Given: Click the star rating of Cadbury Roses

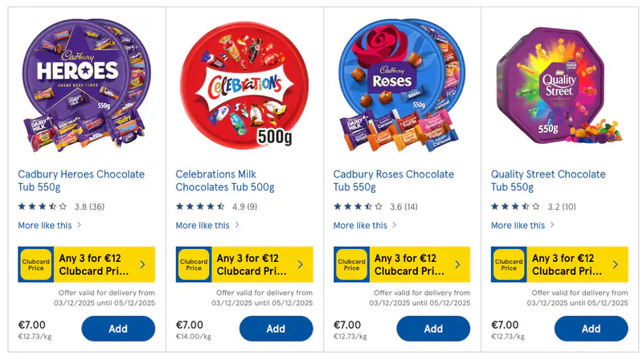Looking at the screenshot, I should pos(358,207).
